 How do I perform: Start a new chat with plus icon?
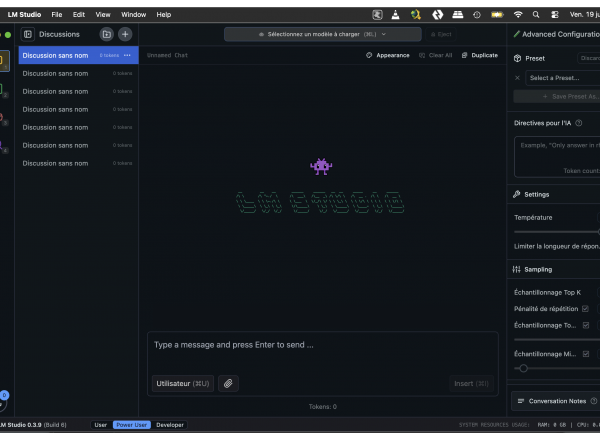point(125,34)
